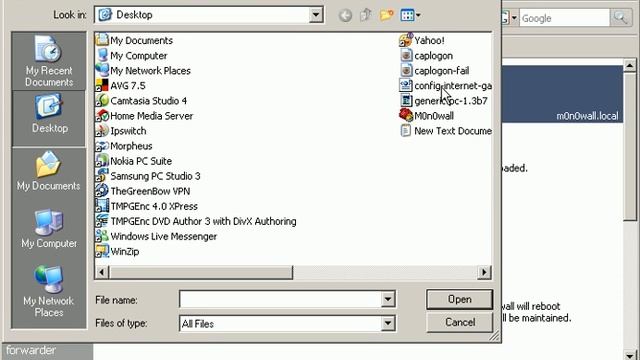Open search engine dropdown in browser
Screen dimensions: 640x360
coord(514,18)
